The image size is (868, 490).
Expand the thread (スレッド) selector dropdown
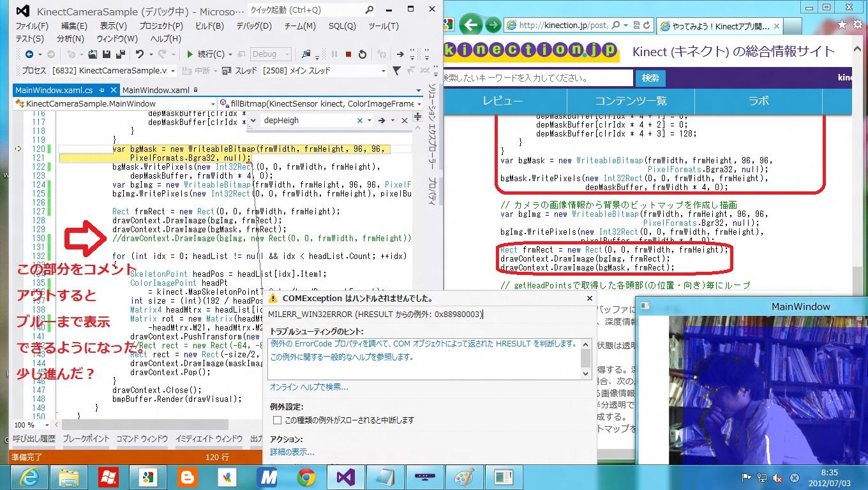(383, 71)
